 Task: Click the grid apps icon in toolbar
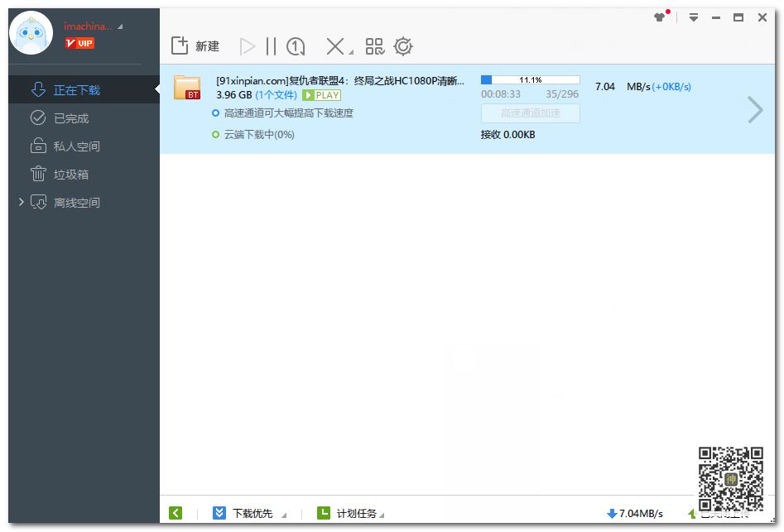coord(374,46)
